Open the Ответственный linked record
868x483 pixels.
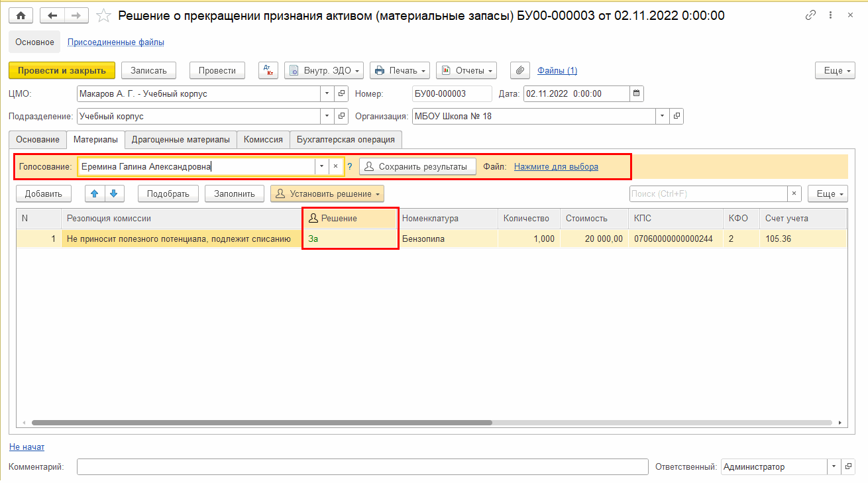[847, 466]
